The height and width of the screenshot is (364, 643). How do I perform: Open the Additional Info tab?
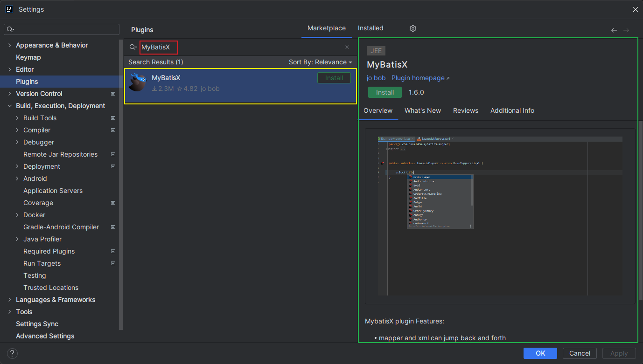point(512,110)
